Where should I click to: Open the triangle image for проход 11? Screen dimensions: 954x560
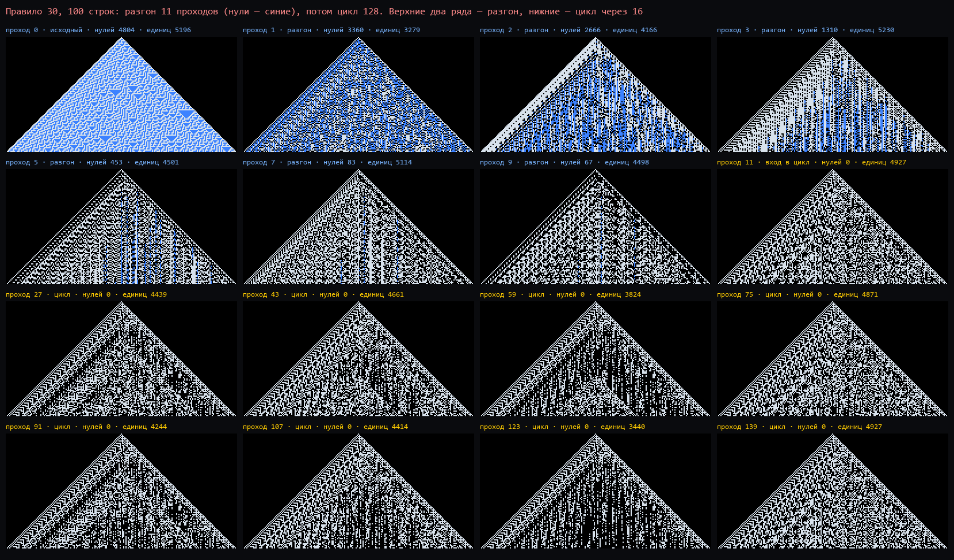[x=833, y=227]
